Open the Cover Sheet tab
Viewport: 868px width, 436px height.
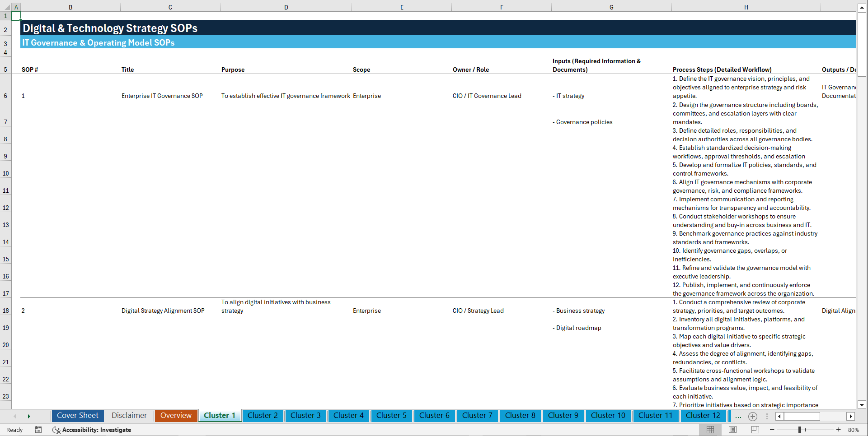pyautogui.click(x=78, y=416)
